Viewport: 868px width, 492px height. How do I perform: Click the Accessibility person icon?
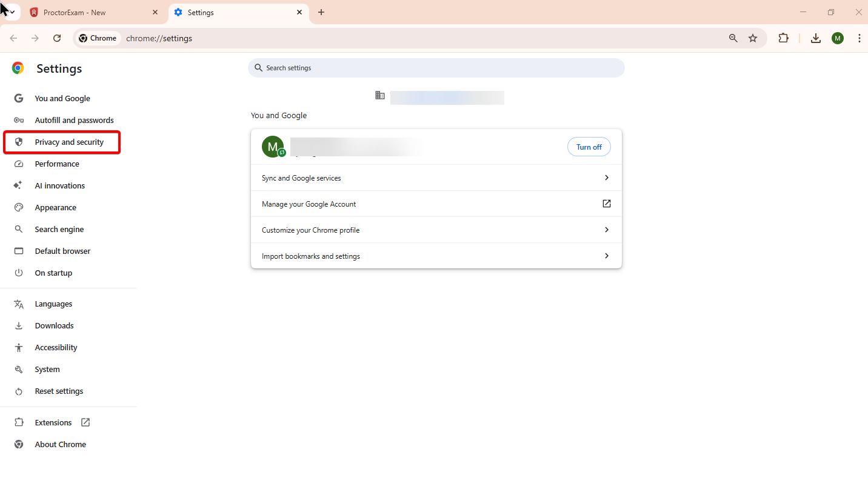click(19, 347)
